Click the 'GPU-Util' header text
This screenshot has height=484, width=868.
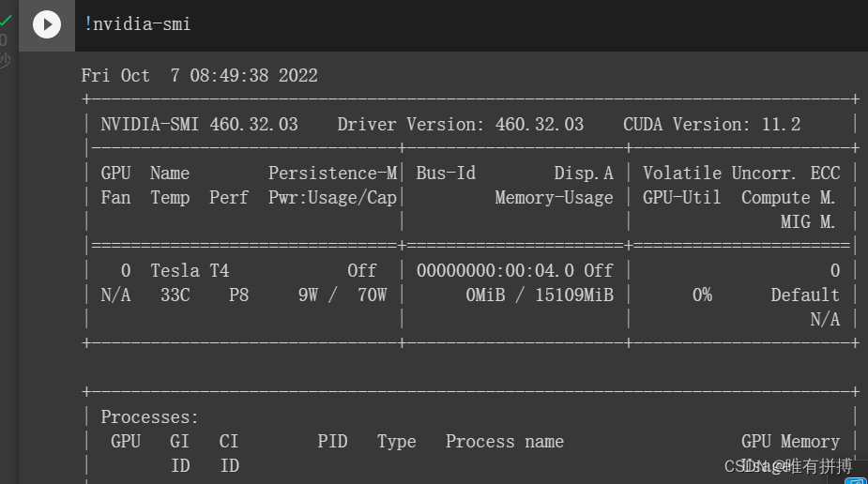click(681, 198)
